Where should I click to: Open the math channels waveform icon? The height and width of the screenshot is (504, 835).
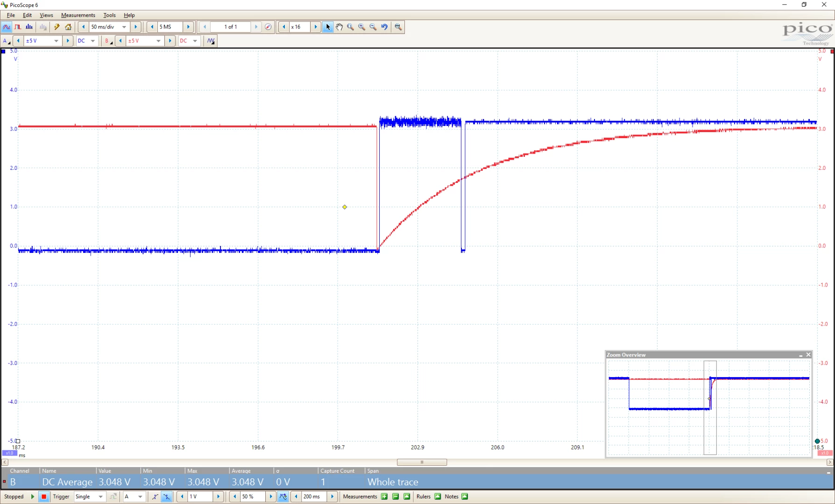(211, 41)
